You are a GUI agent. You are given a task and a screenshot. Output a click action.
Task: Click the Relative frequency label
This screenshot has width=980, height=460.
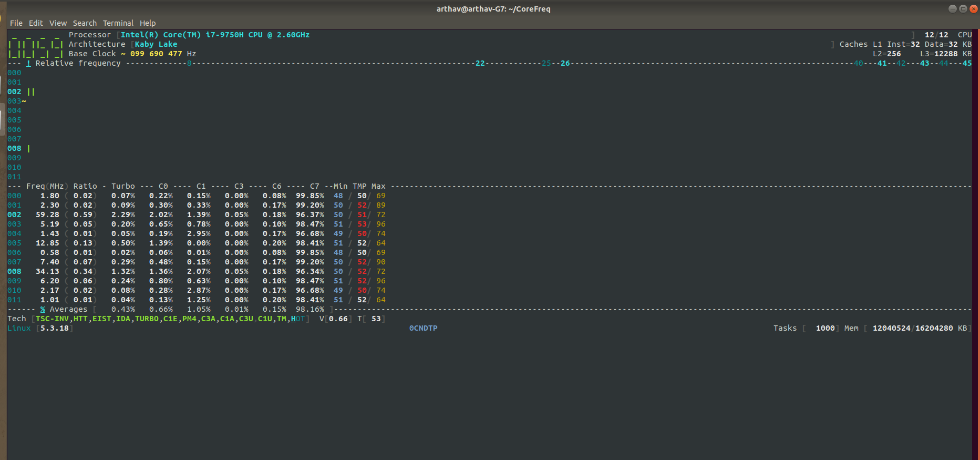click(78, 63)
